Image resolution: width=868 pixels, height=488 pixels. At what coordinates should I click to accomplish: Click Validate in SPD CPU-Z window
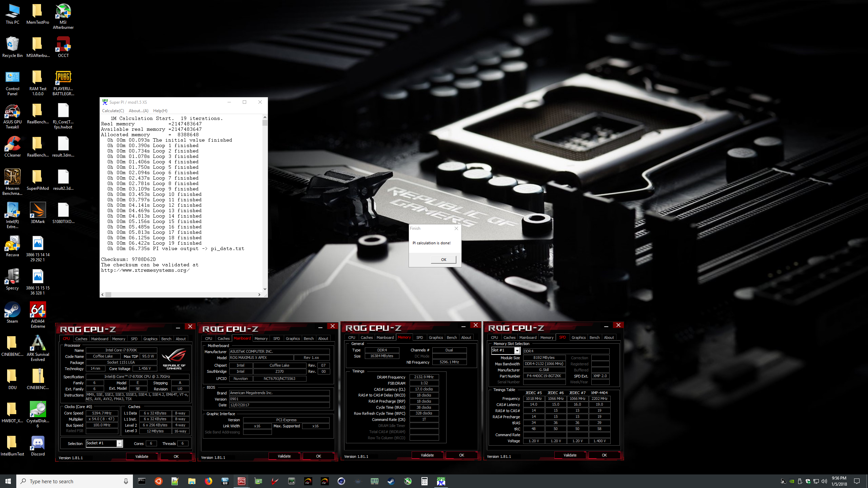point(570,455)
